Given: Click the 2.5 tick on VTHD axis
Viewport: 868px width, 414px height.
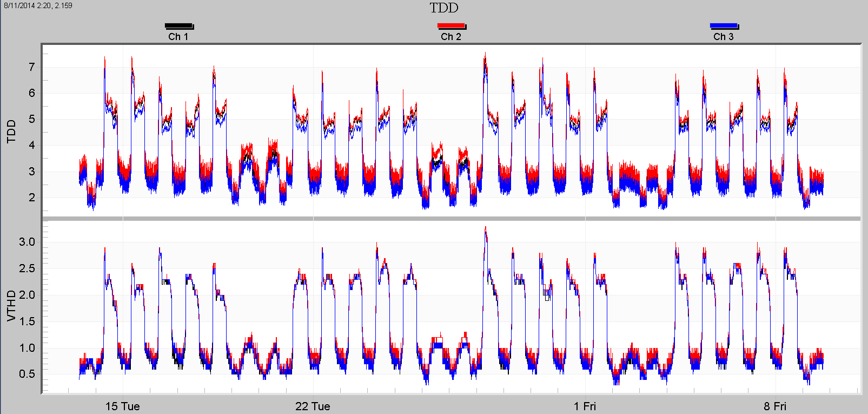Looking at the screenshot, I should point(27,268).
